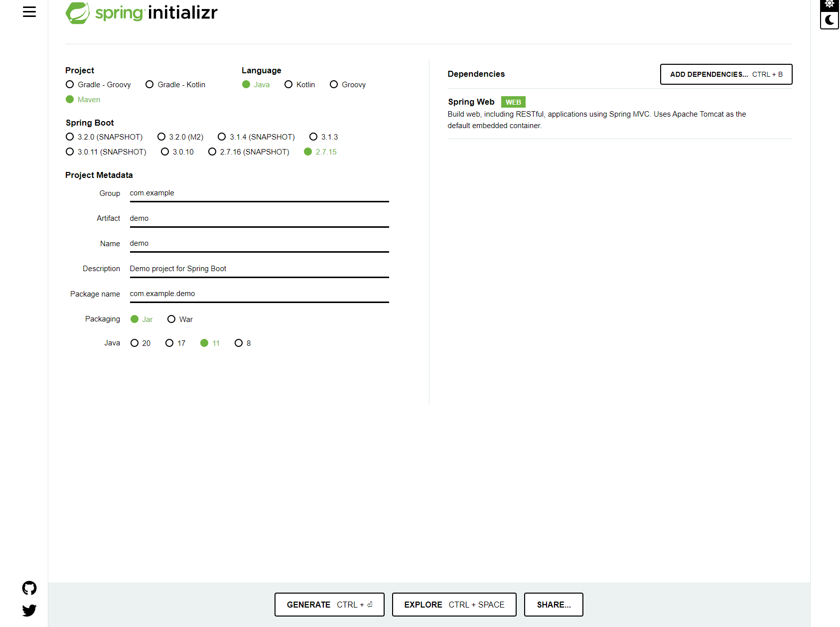The image size is (840, 627).
Task: Click the Explore button
Action: (x=454, y=605)
